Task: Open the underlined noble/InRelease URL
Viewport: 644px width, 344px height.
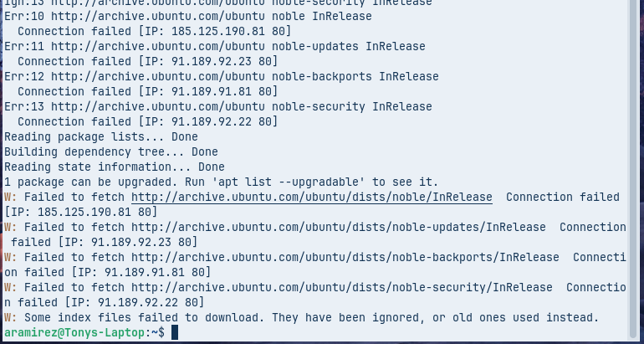Action: (x=311, y=197)
